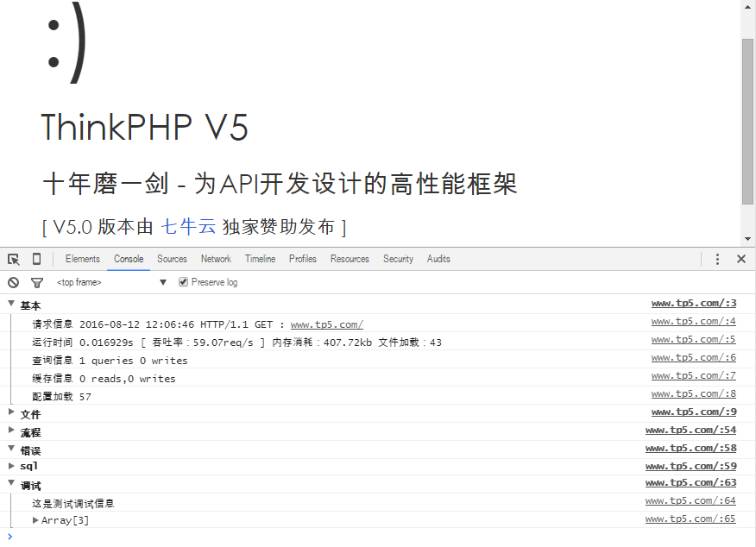This screenshot has width=756, height=547.
Task: Toggle the Preserve log checkbox
Action: (x=183, y=282)
